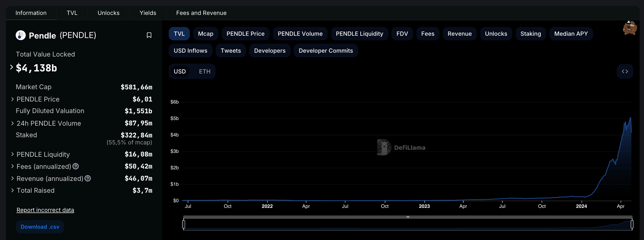Open the Yields tab
Viewport: 644px width, 240px height.
pos(148,13)
